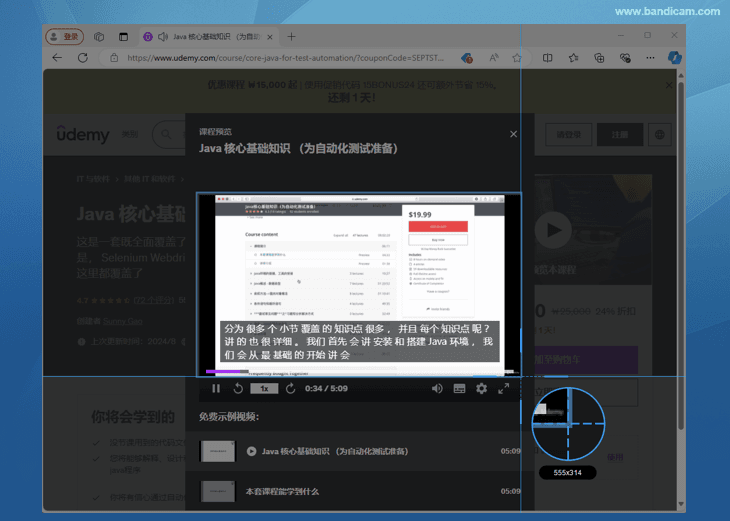Open the 72 个评分 ratings link

[154, 300]
